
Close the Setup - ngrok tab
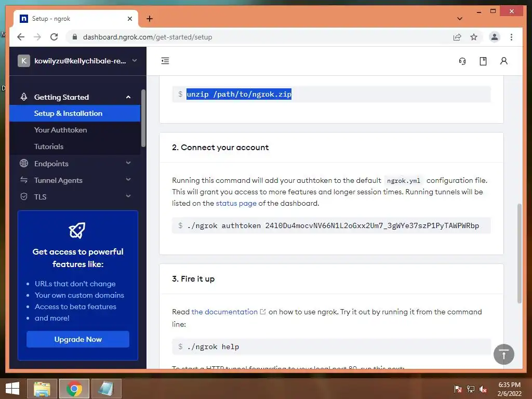(x=129, y=19)
